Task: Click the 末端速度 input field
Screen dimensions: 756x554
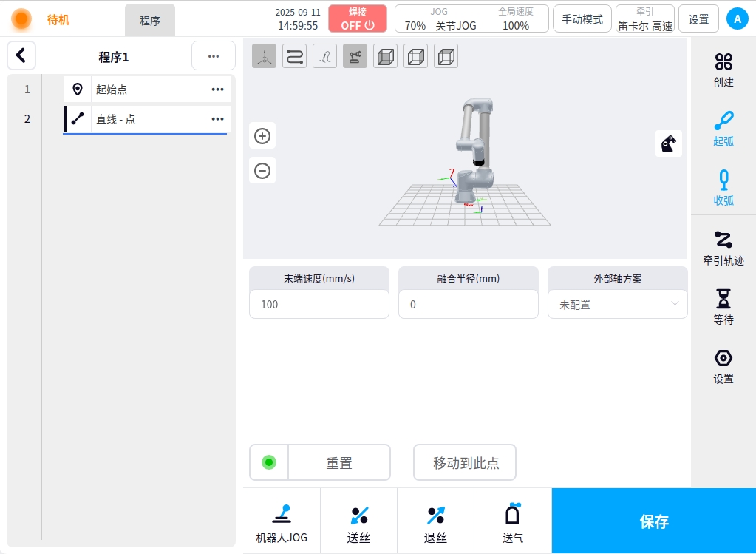Action: (319, 304)
